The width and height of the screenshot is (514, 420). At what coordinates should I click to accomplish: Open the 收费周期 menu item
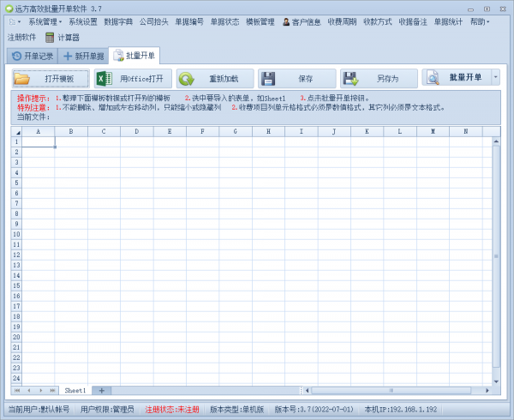pyautogui.click(x=342, y=22)
